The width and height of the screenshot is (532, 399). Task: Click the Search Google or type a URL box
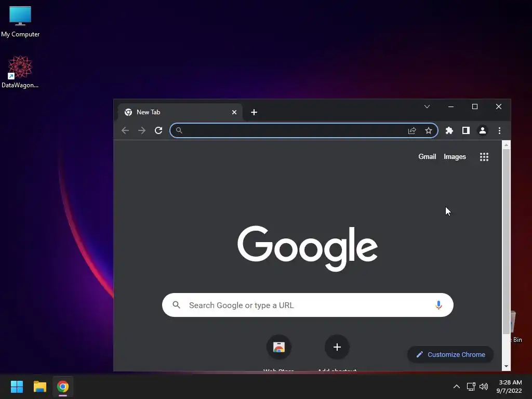click(308, 305)
